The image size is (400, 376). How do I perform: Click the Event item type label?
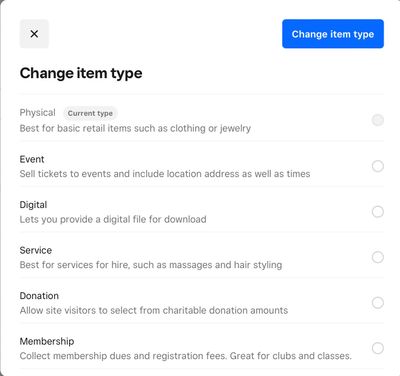point(32,159)
